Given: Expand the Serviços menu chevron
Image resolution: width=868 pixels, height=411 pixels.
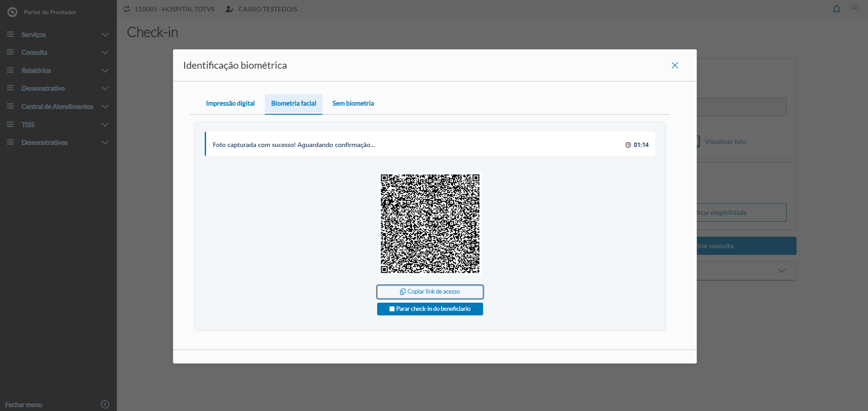Looking at the screenshot, I should click(105, 35).
